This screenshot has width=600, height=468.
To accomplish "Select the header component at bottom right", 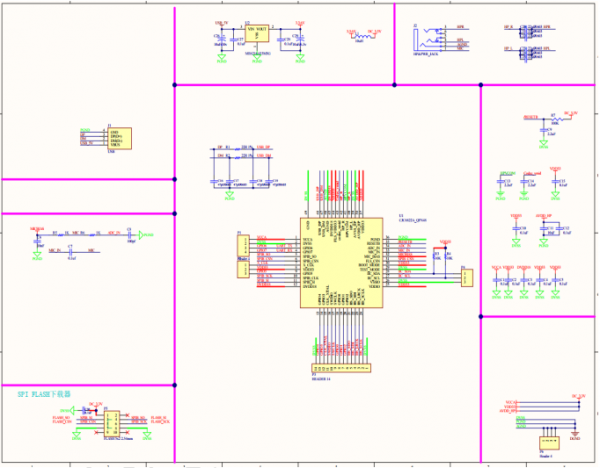I will click(x=546, y=441).
